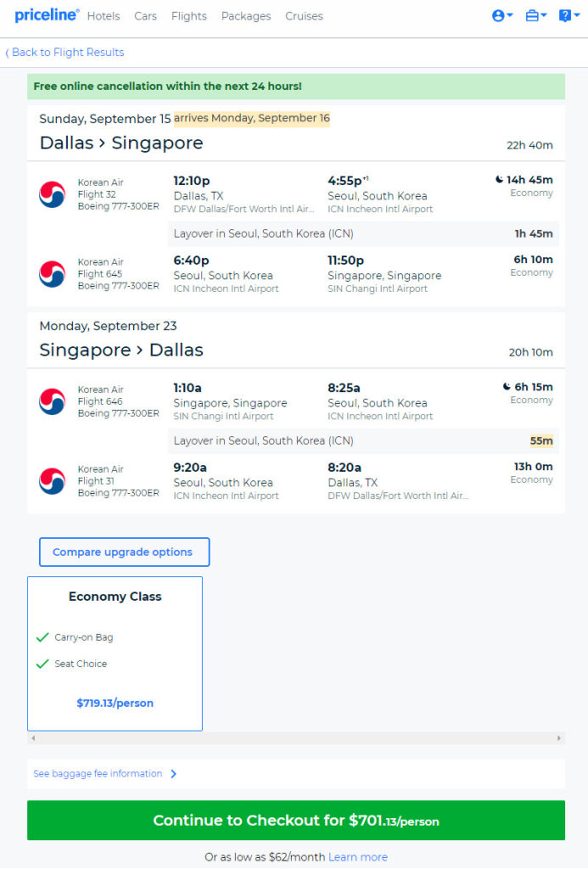The image size is (588, 869).
Task: Go to the Hotels tab
Action: [104, 16]
